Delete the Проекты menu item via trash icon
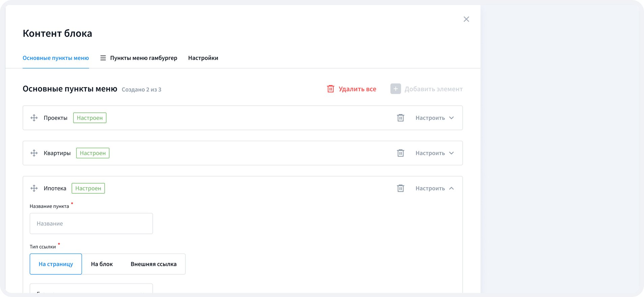Image resolution: width=644 pixels, height=297 pixels. coord(400,118)
